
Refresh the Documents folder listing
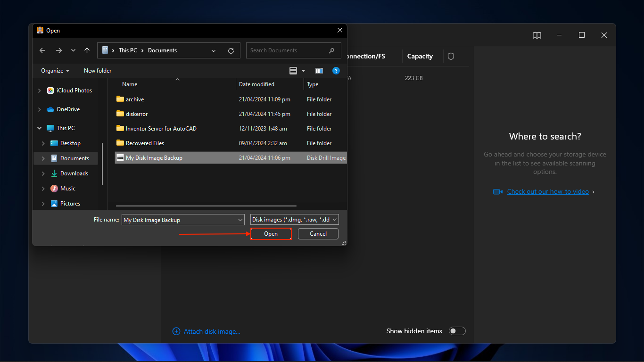[231, 50]
